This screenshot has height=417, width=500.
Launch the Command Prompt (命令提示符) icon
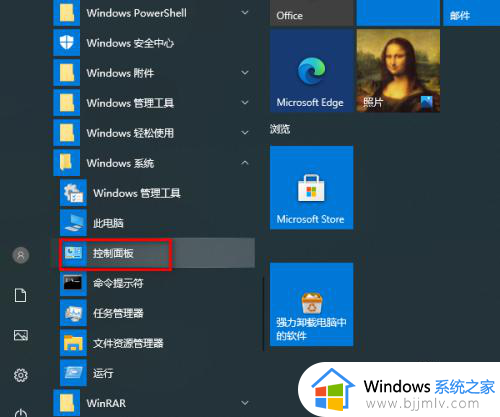pyautogui.click(x=73, y=283)
